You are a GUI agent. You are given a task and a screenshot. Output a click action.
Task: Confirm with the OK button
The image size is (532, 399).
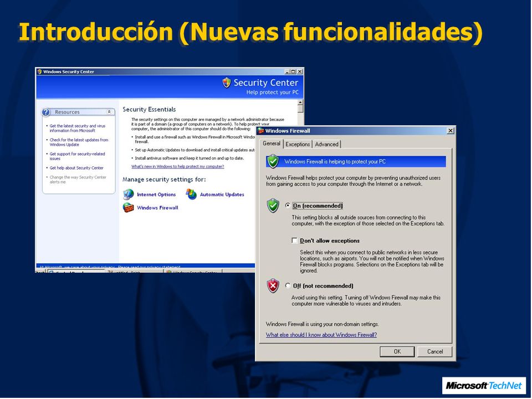pyautogui.click(x=397, y=351)
